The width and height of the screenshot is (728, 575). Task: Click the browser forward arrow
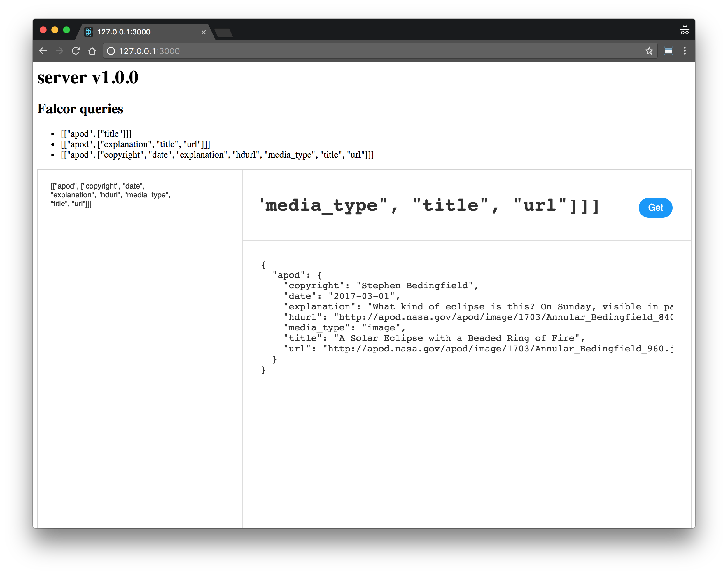[60, 51]
